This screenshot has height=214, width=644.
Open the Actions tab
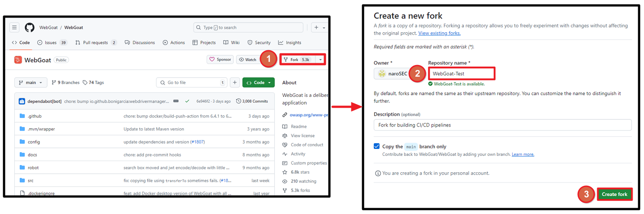(x=174, y=43)
